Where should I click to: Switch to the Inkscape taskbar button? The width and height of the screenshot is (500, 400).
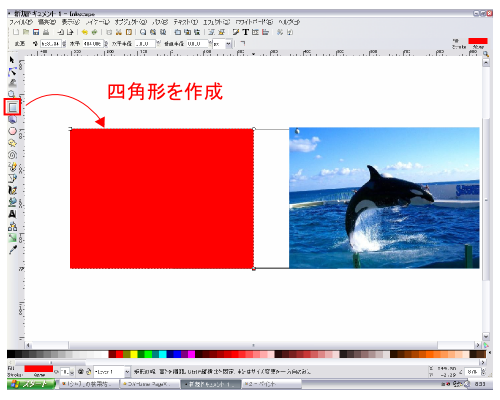coord(211,384)
